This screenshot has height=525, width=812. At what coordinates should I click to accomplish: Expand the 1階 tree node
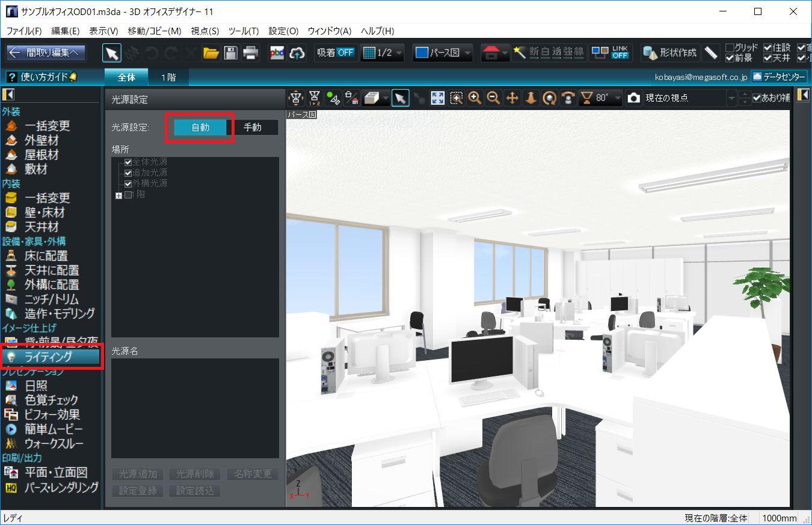click(118, 195)
